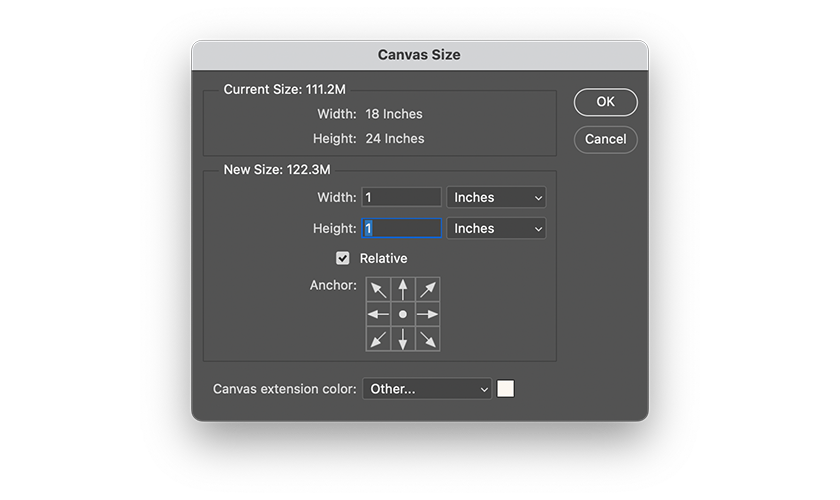Cancel the Canvas Size dialog

[605, 139]
